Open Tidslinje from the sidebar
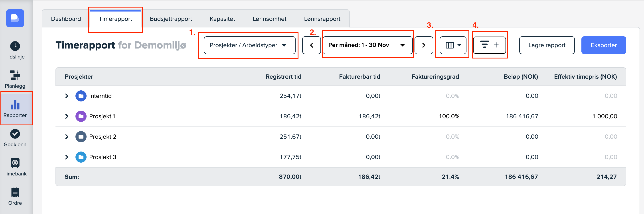The height and width of the screenshot is (214, 644). [15, 50]
